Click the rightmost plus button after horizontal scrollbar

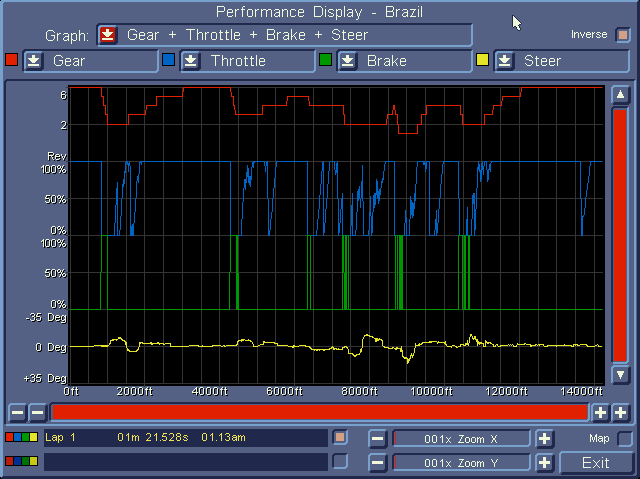tap(620, 412)
